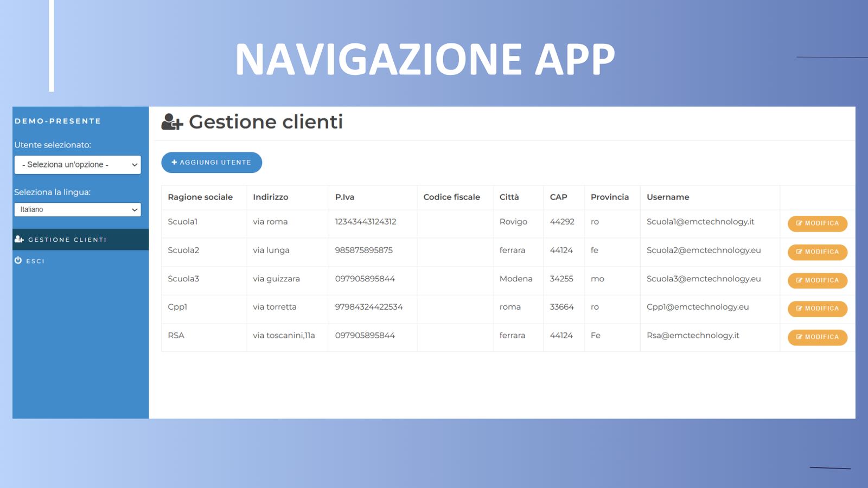Click the plus icon on Aggiungi Utente

174,162
